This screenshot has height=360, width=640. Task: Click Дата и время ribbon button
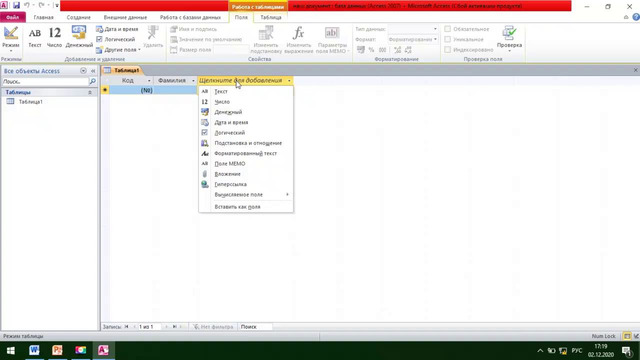(117, 29)
